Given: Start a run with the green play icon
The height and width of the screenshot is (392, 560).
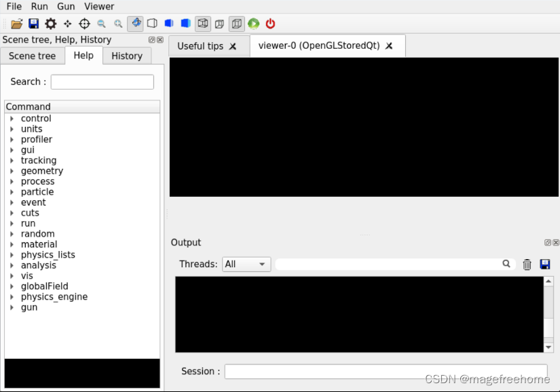Looking at the screenshot, I should pyautogui.click(x=253, y=23).
